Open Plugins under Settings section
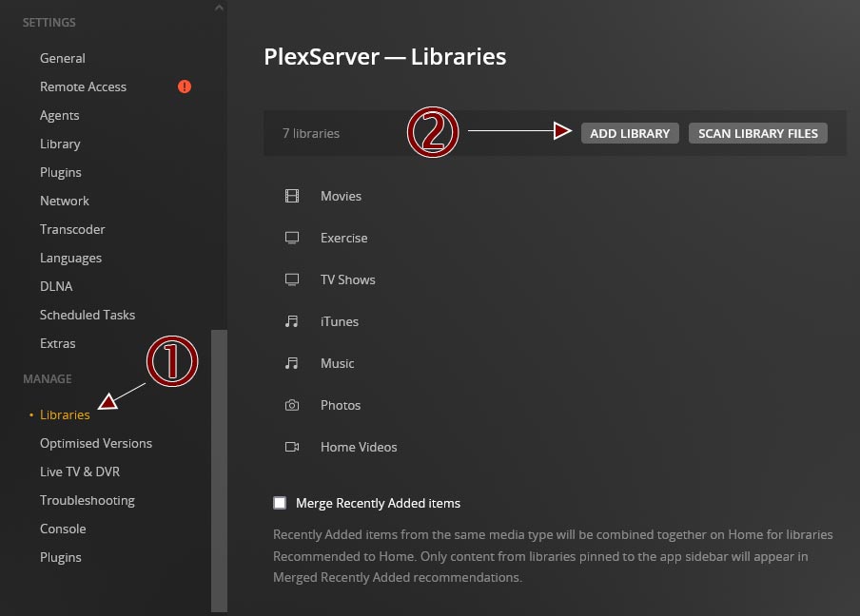 coord(60,173)
